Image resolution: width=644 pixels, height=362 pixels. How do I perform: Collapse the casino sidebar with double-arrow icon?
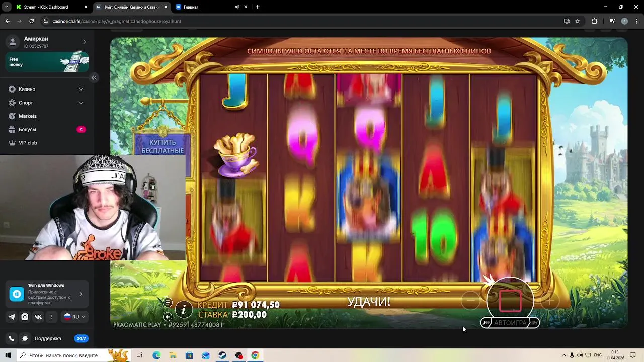click(94, 77)
